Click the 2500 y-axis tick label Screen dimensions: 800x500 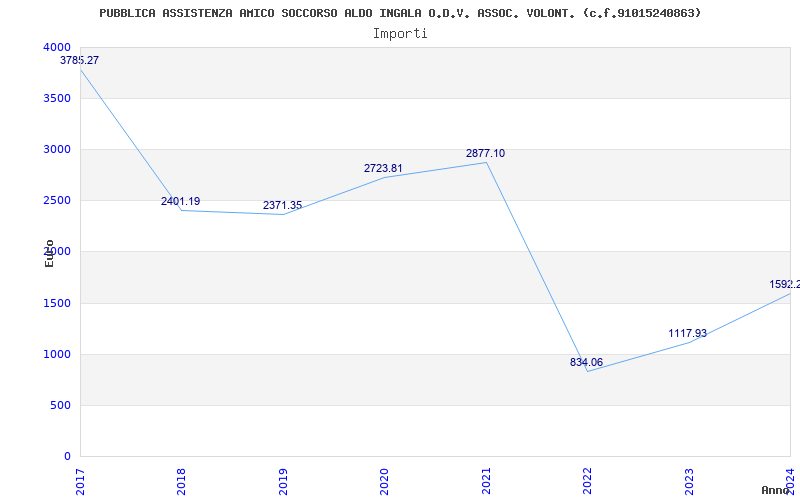coord(57,201)
